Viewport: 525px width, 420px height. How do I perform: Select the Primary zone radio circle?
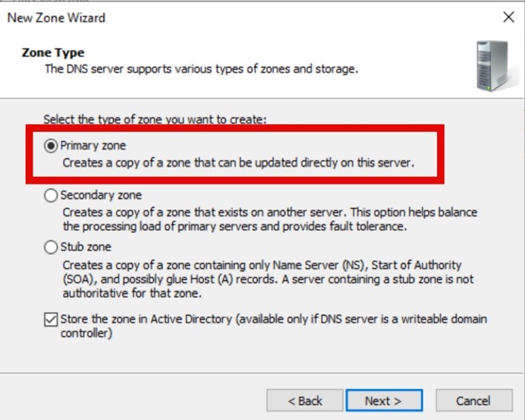pyautogui.click(x=50, y=146)
